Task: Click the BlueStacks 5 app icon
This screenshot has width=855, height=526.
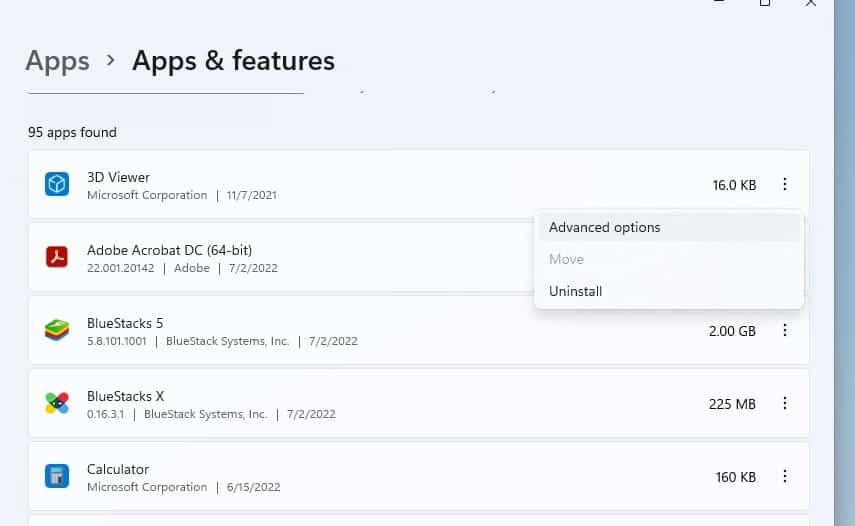Action: (x=56, y=331)
